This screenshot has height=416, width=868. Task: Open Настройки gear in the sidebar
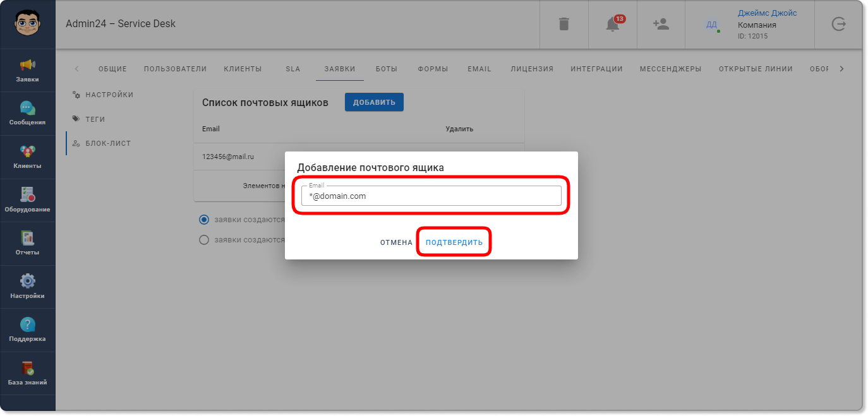(28, 287)
